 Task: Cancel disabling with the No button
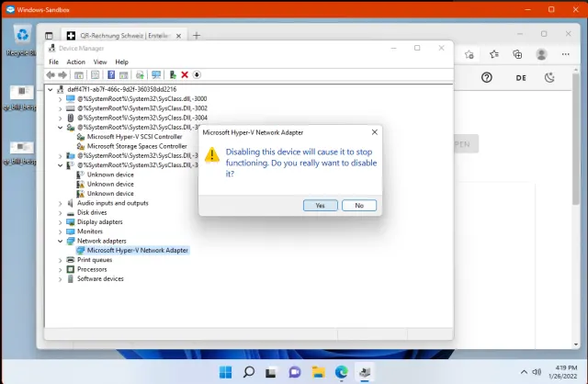358,205
